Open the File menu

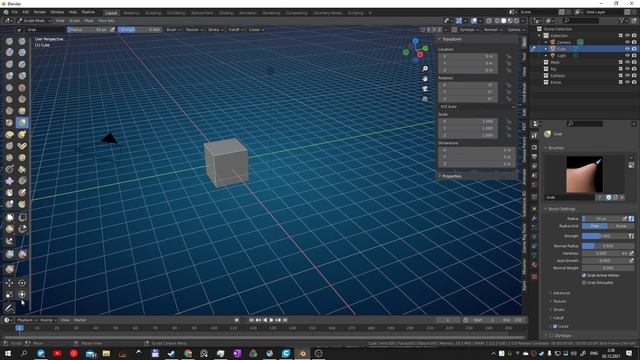[15, 12]
